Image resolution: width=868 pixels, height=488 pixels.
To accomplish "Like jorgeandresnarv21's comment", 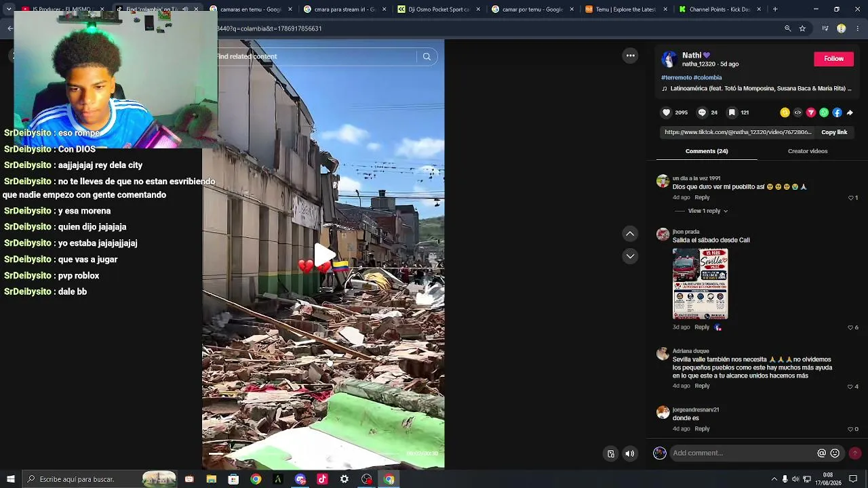I will coord(851,429).
